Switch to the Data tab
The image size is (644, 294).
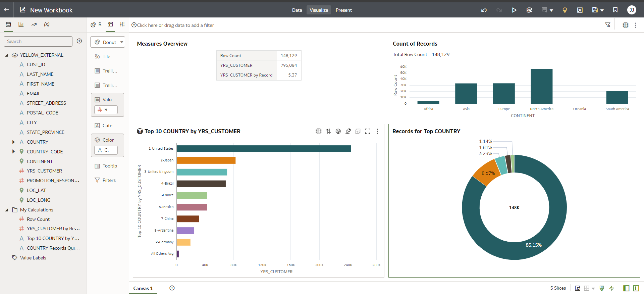[x=297, y=10]
